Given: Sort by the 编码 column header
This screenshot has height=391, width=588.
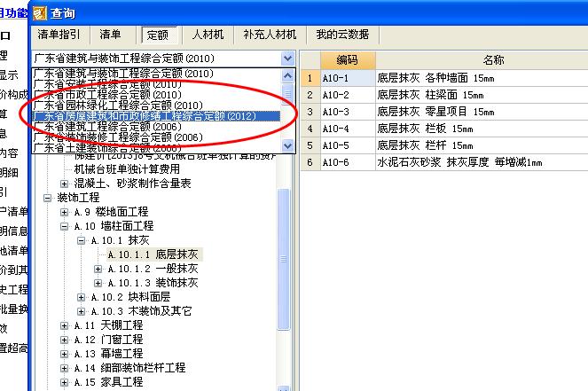Looking at the screenshot, I should coord(348,60).
